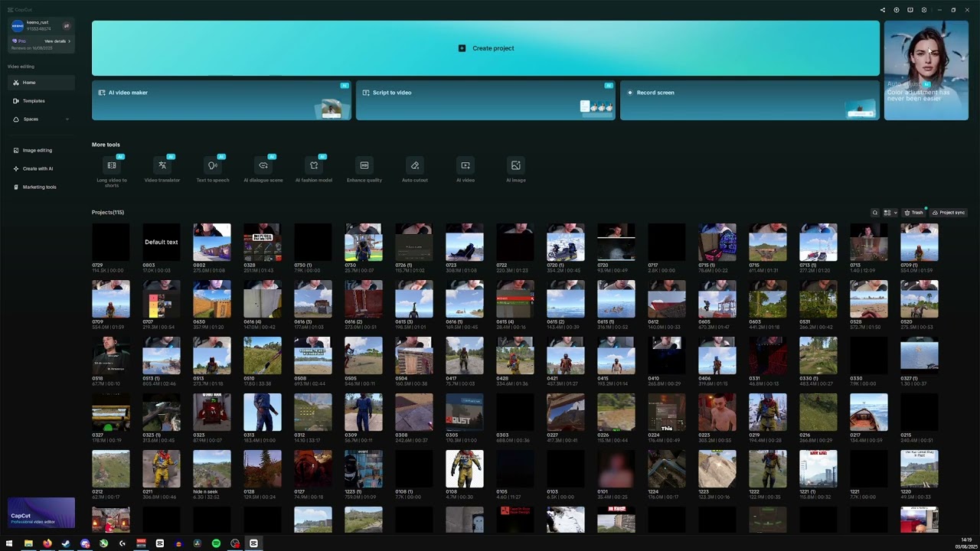
Task: Open the Trash button
Action: click(x=914, y=213)
